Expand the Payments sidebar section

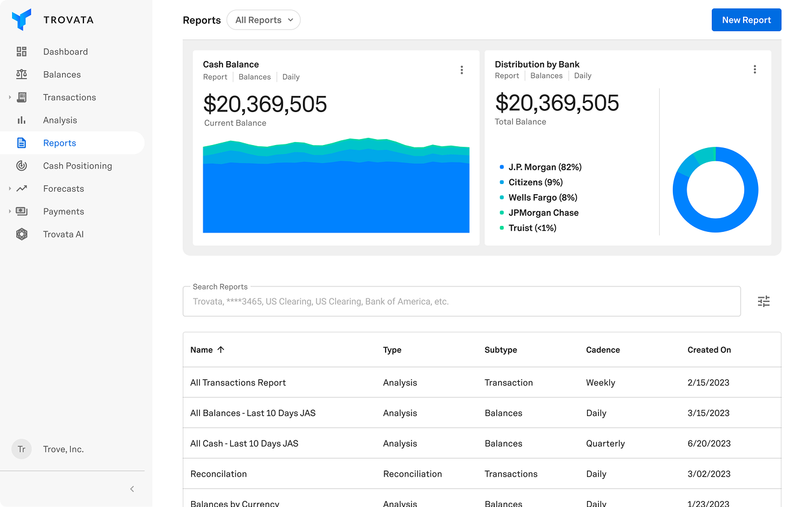pyautogui.click(x=11, y=211)
